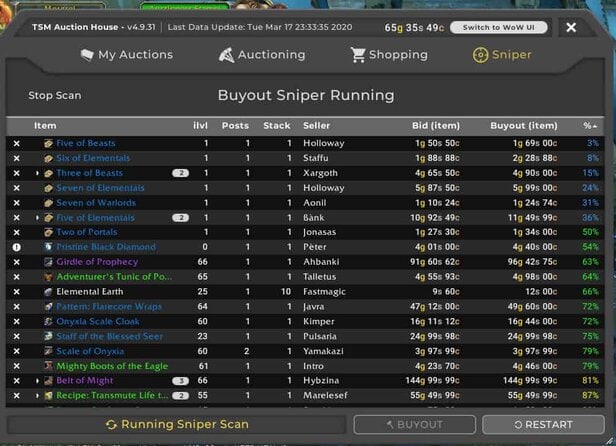Remove the Staff of the Blessed Seer row with X

(x=16, y=336)
